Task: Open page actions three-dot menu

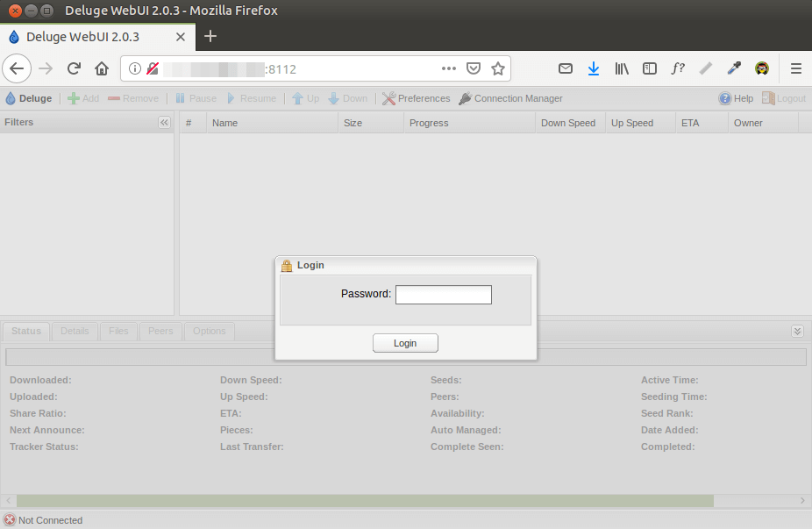Action: tap(449, 68)
